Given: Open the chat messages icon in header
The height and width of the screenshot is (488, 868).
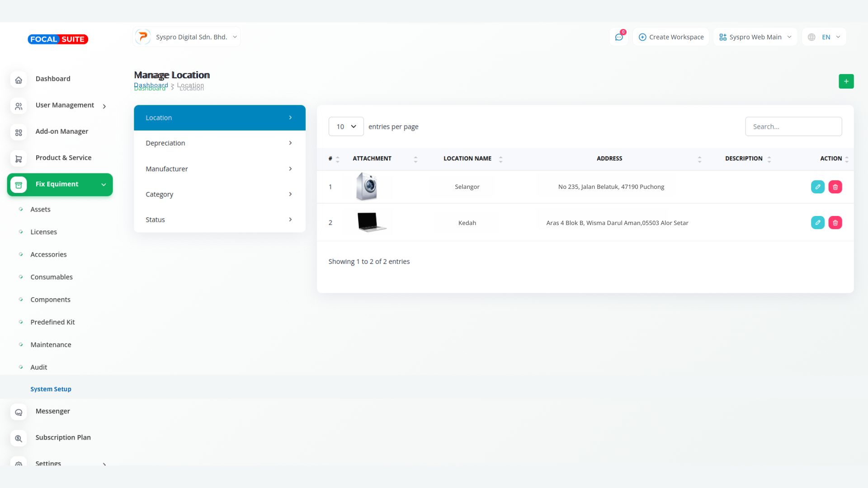Looking at the screenshot, I should 619,37.
